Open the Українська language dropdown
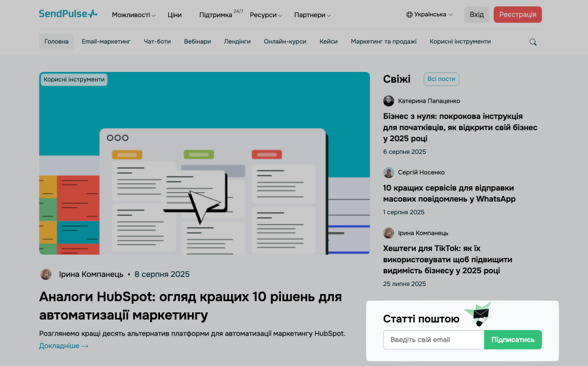The height and width of the screenshot is (366, 588). tap(429, 15)
